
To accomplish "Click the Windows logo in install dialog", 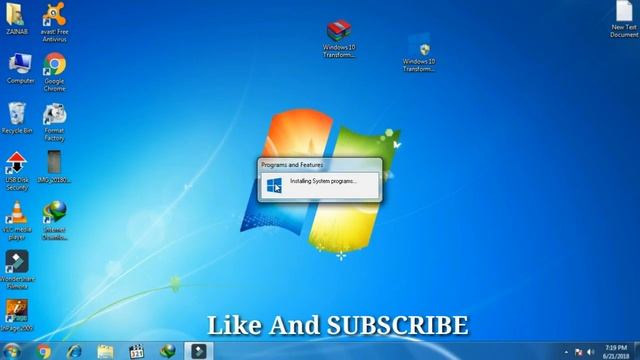I will [274, 185].
